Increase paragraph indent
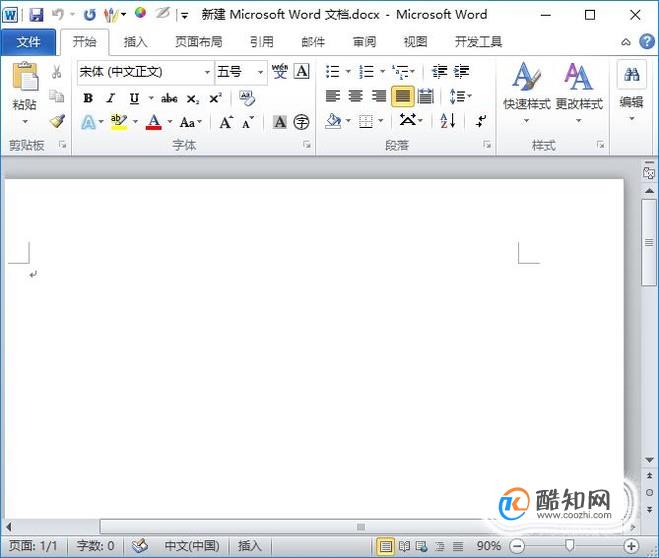 [461, 71]
